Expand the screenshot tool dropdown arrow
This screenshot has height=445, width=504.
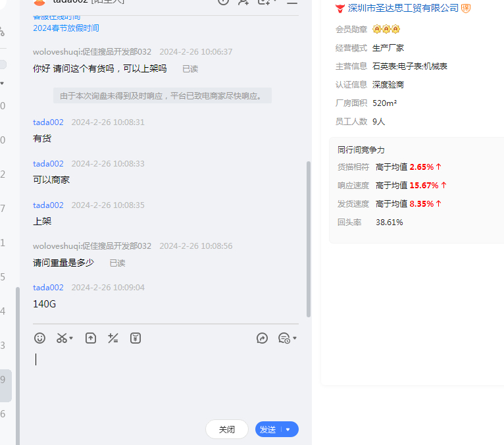point(71,338)
